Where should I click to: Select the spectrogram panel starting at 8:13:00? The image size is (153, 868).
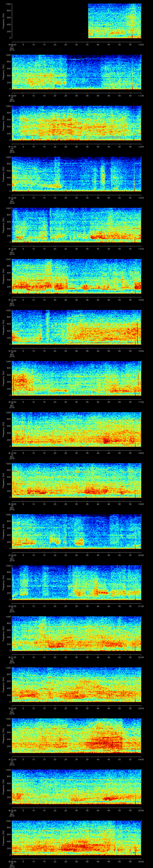77,225
